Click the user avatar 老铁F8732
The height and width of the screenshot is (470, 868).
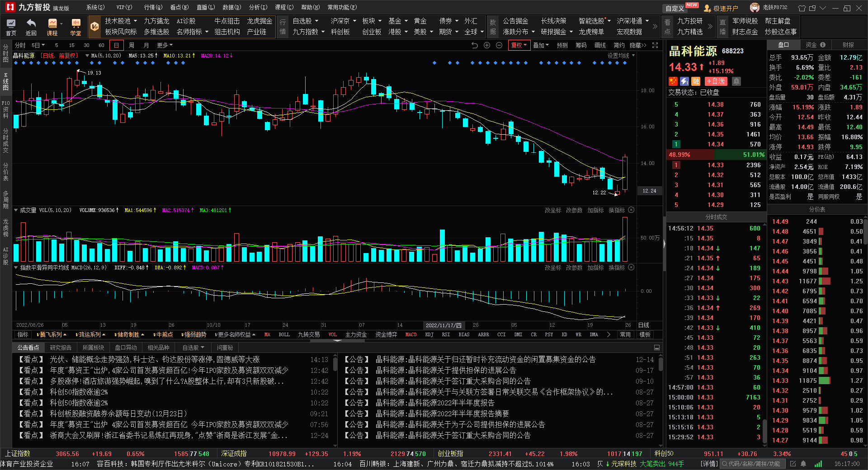pyautogui.click(x=755, y=8)
